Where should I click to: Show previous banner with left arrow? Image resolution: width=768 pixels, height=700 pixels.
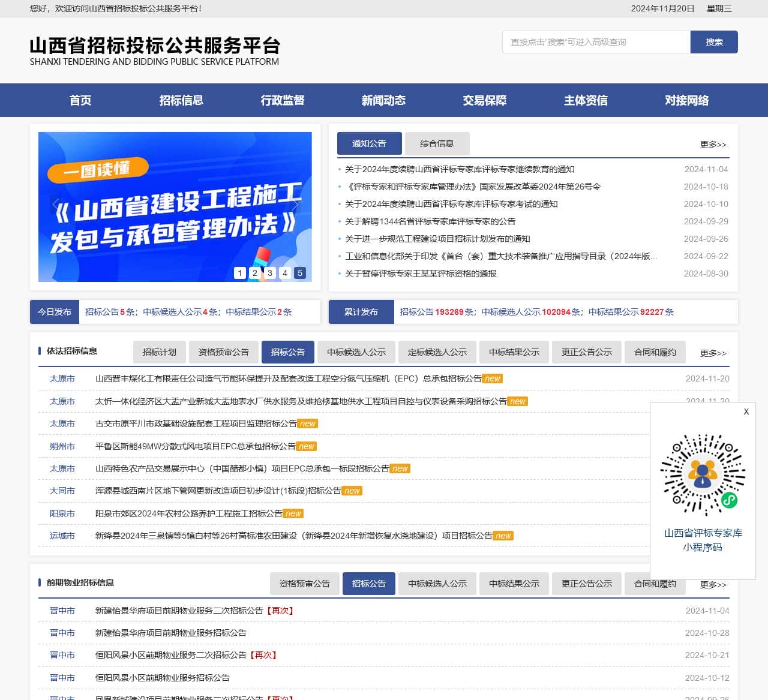click(56, 205)
